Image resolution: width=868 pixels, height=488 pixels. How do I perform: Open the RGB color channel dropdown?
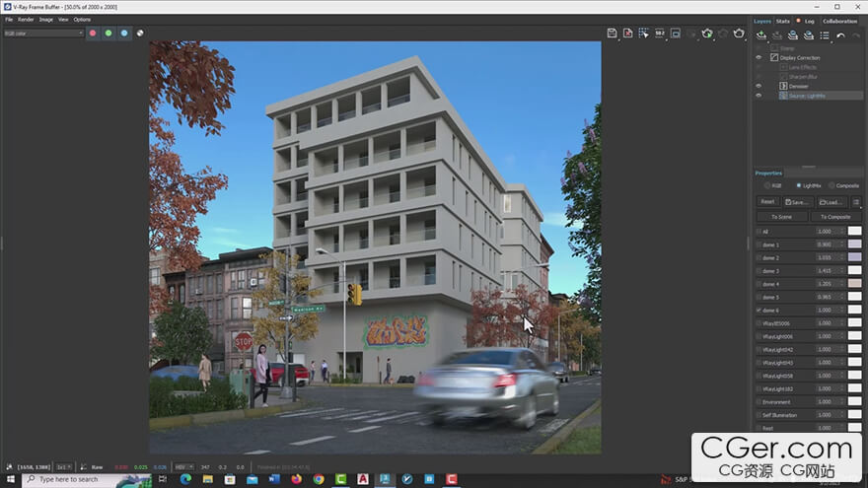[43, 34]
